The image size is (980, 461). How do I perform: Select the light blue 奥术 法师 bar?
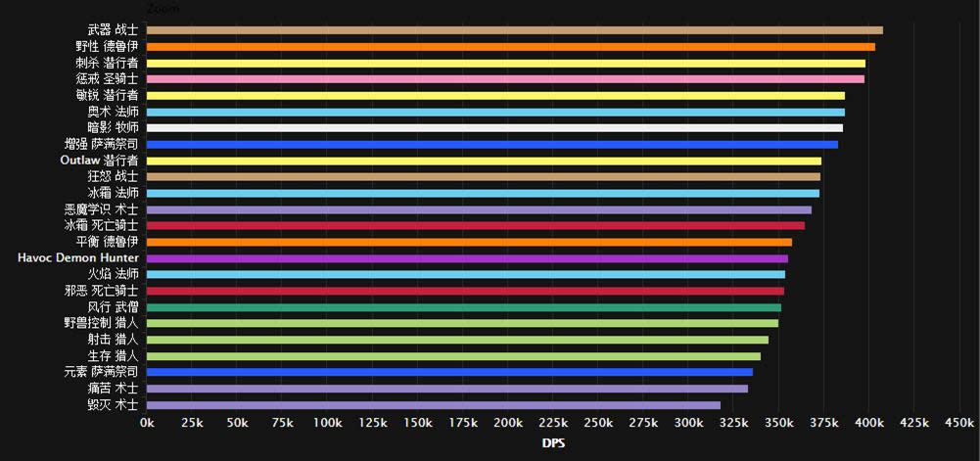(x=495, y=113)
